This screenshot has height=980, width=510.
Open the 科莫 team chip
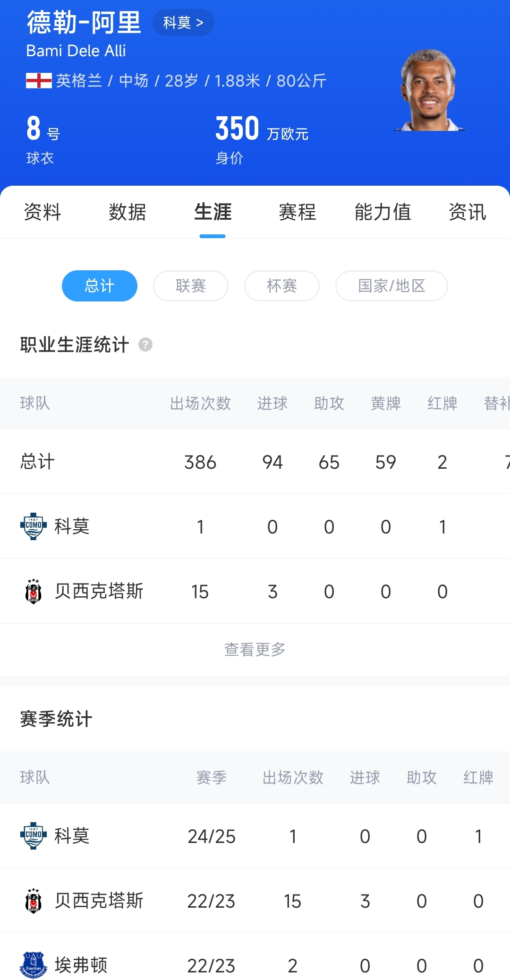183,23
